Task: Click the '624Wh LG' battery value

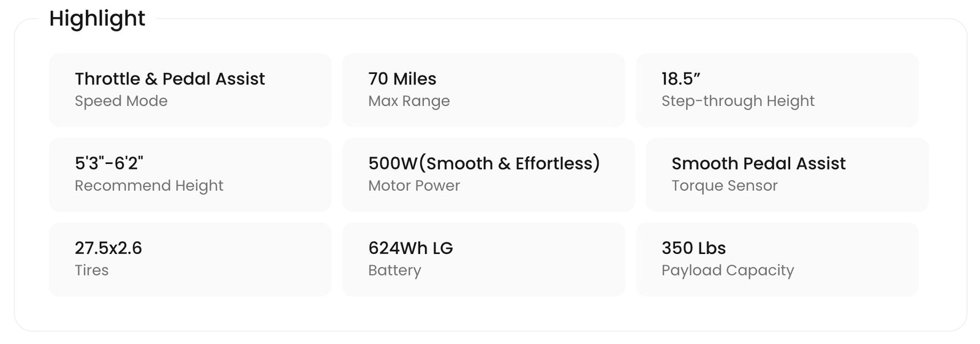Action: 410,248
